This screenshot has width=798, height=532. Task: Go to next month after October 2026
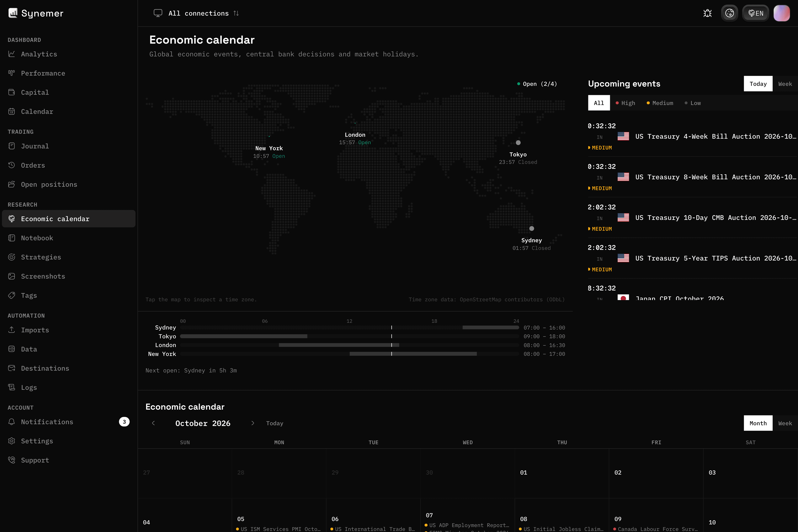(253, 423)
